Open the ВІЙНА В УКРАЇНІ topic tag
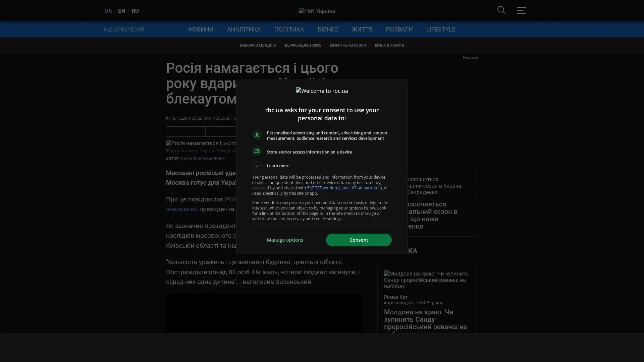Screen dimensions: 644x362 click(x=389, y=45)
